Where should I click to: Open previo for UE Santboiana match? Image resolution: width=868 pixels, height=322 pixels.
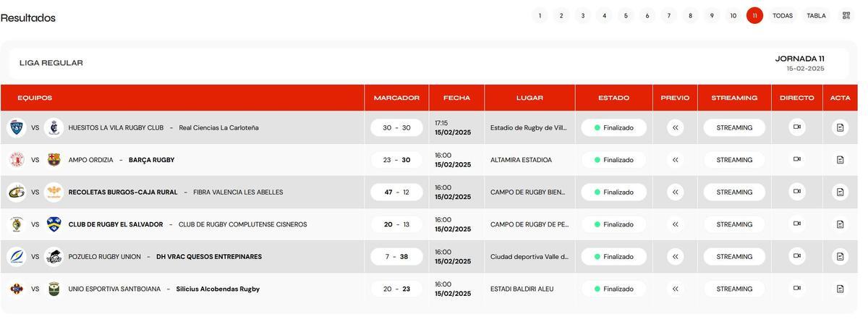(676, 289)
